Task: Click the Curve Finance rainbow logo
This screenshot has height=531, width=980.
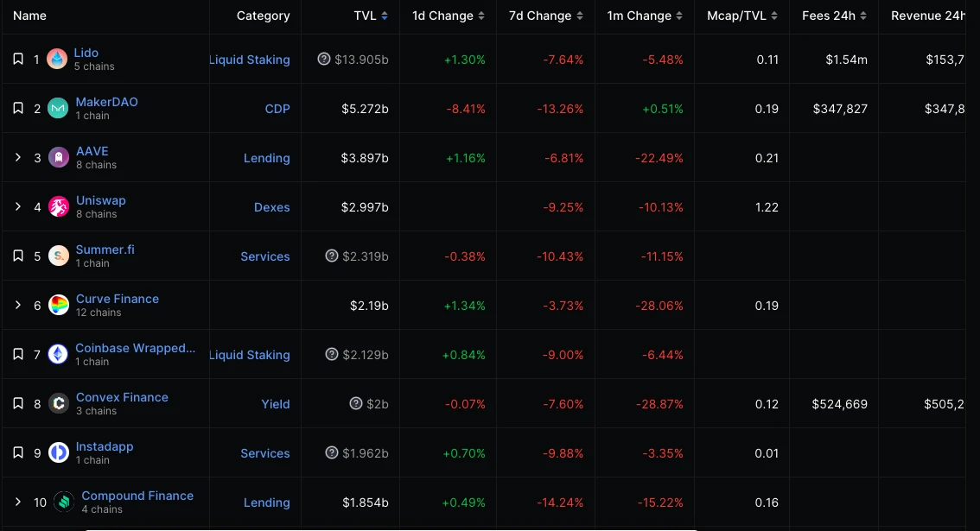Action: pos(59,305)
